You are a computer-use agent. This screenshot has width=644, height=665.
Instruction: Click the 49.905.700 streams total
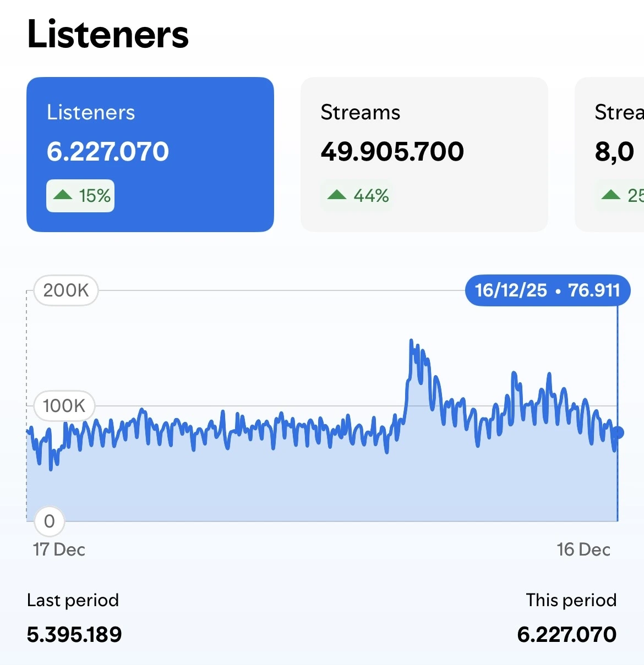[392, 152]
